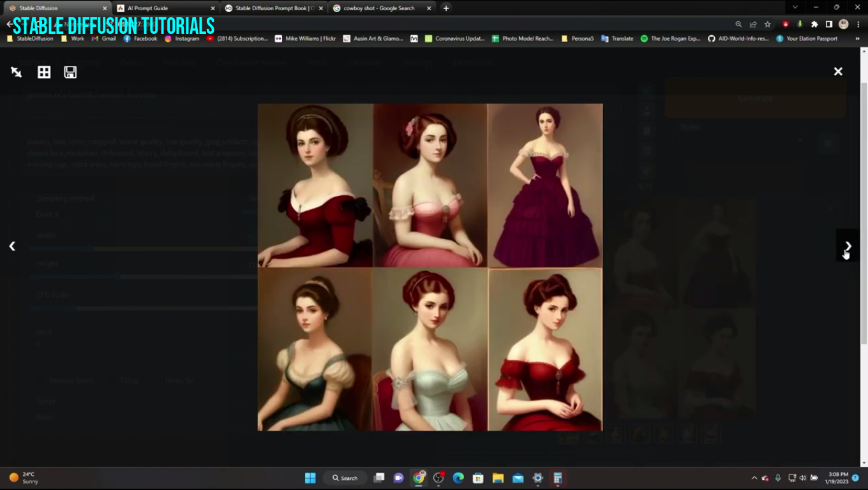This screenshot has height=490, width=868.
Task: Open the Extensions puzzle piece menu
Action: pos(814,24)
